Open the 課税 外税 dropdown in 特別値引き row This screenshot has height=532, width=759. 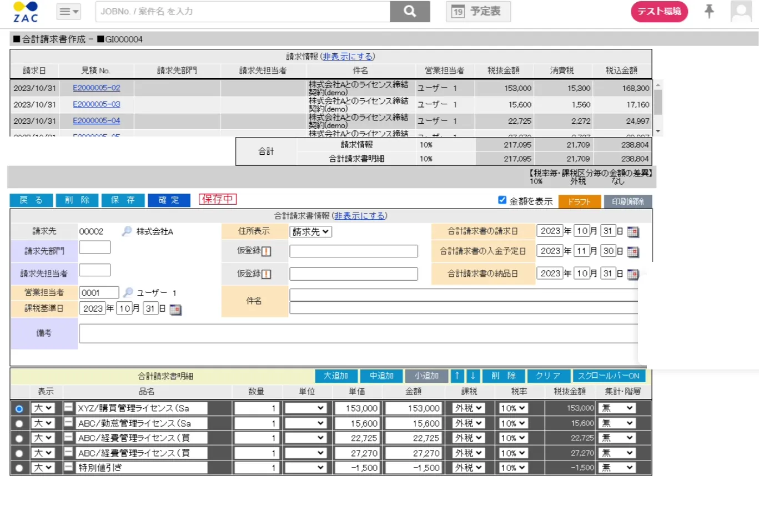(469, 468)
